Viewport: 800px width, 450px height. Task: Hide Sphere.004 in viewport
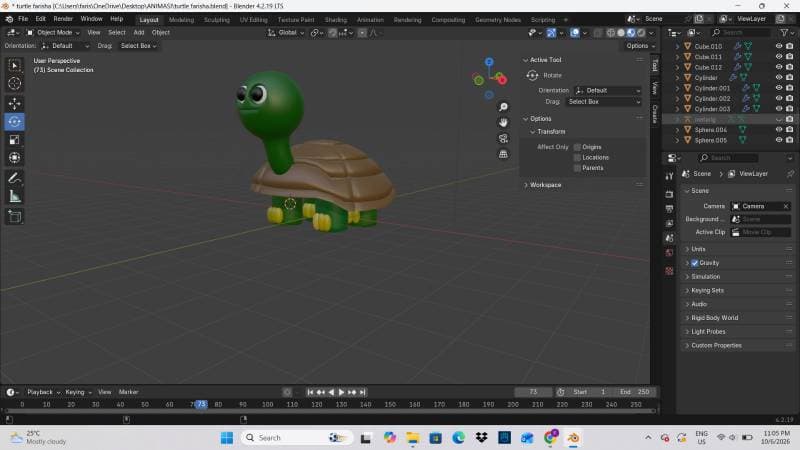pos(779,130)
